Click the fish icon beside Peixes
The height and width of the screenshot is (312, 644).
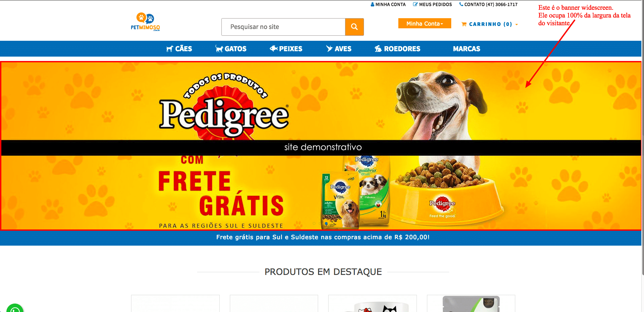273,49
